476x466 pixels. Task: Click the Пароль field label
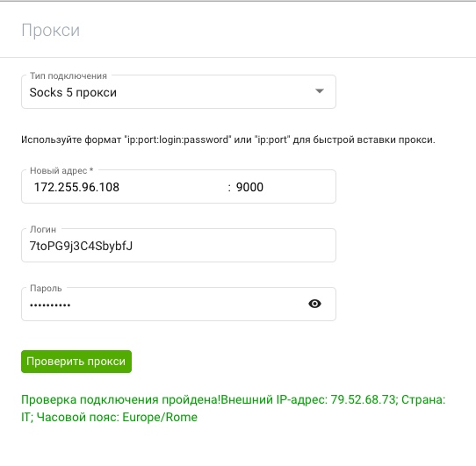pyautogui.click(x=46, y=288)
